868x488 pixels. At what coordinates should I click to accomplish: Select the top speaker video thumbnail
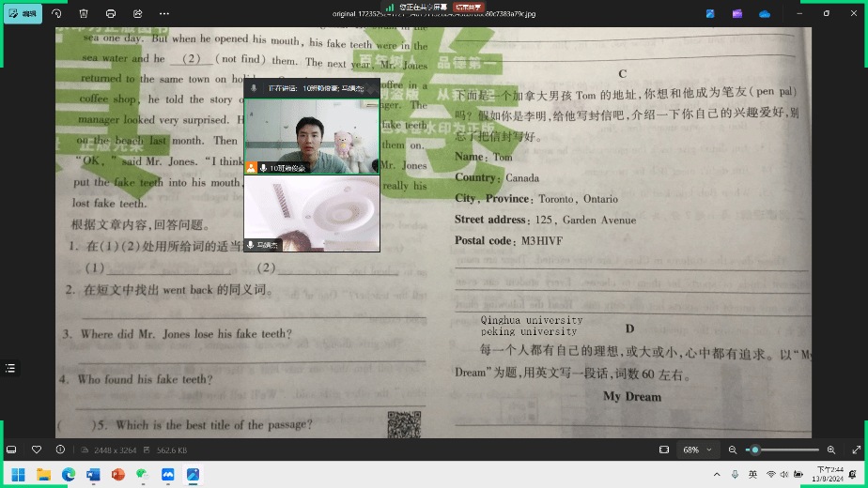point(311,135)
